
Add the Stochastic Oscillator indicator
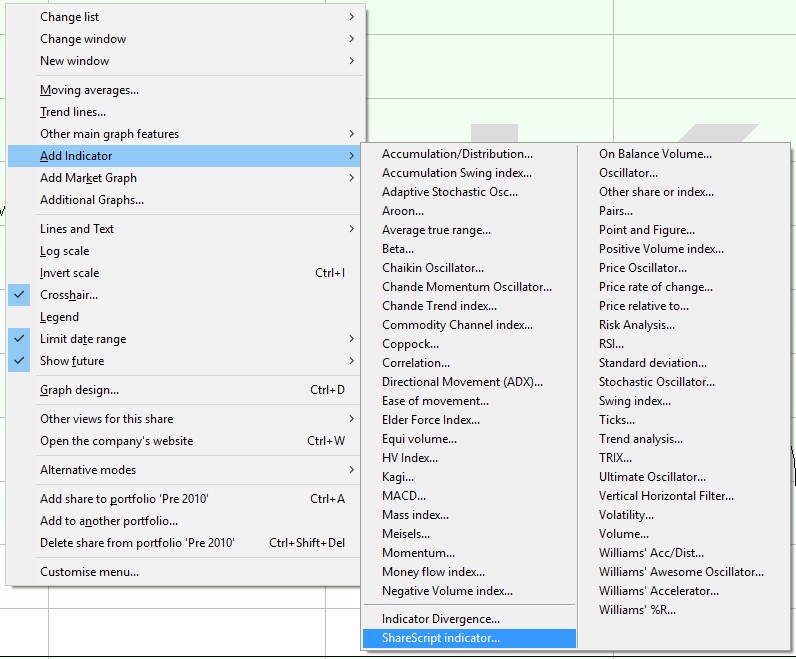(656, 382)
